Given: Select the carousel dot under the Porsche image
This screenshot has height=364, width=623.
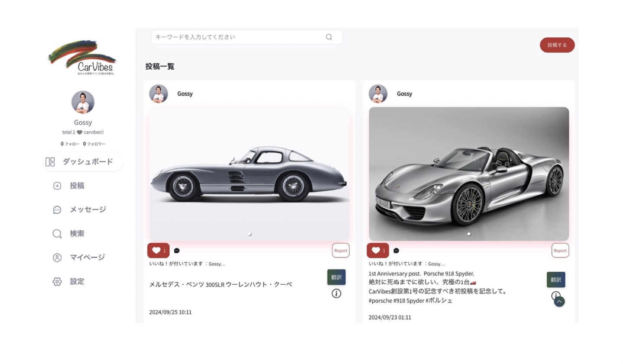Looking at the screenshot, I should tap(469, 233).
